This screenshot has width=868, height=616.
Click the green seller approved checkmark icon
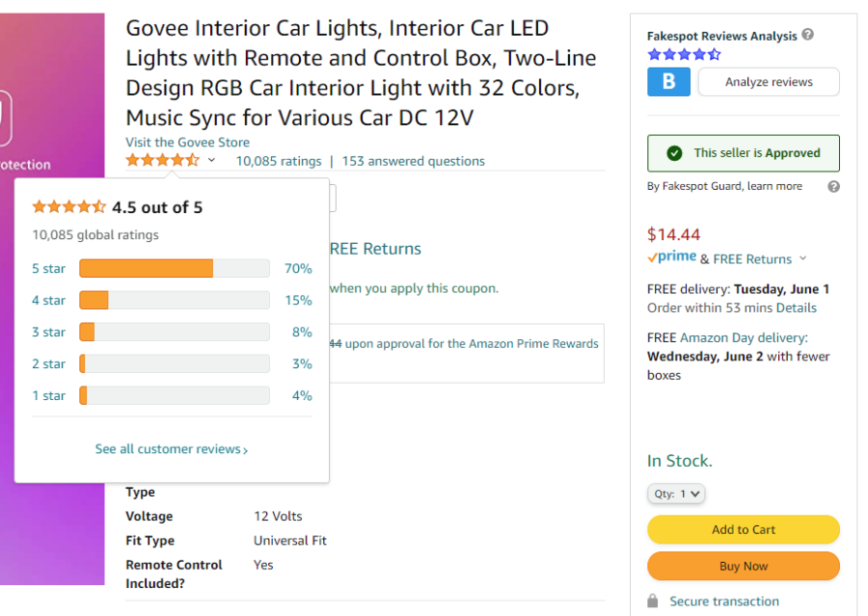tap(674, 153)
